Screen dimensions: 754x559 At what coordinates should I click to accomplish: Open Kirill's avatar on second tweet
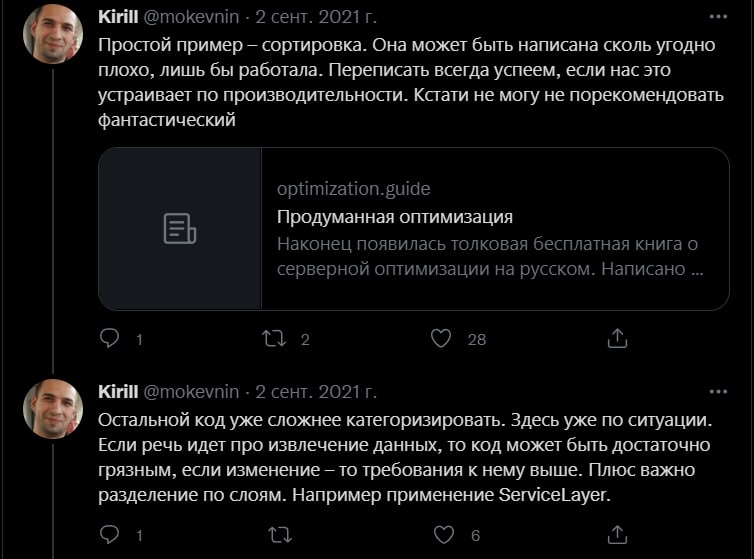tap(53, 408)
